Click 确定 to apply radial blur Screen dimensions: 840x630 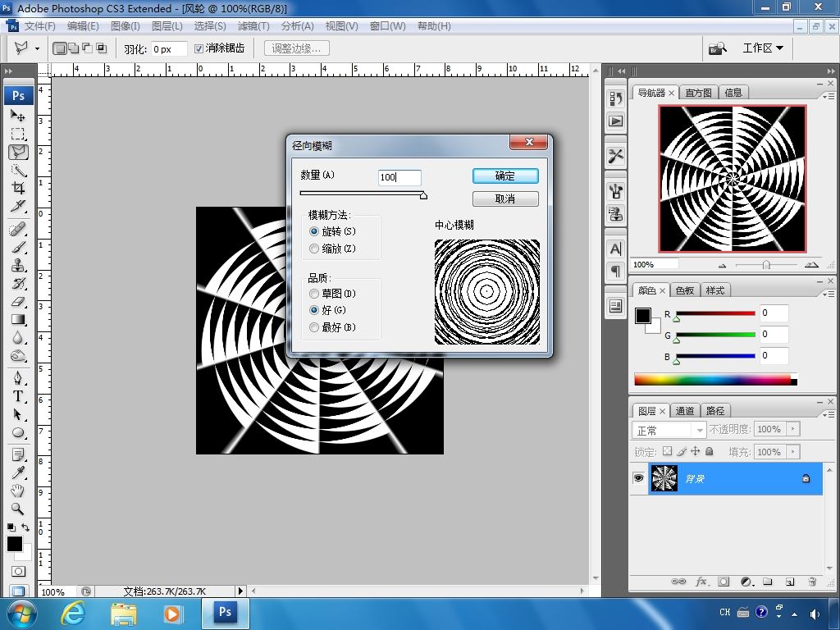pos(505,176)
